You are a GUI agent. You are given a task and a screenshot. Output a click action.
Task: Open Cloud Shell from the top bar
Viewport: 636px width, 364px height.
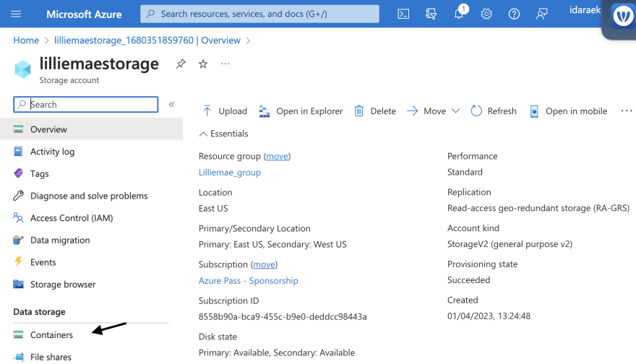coord(403,14)
